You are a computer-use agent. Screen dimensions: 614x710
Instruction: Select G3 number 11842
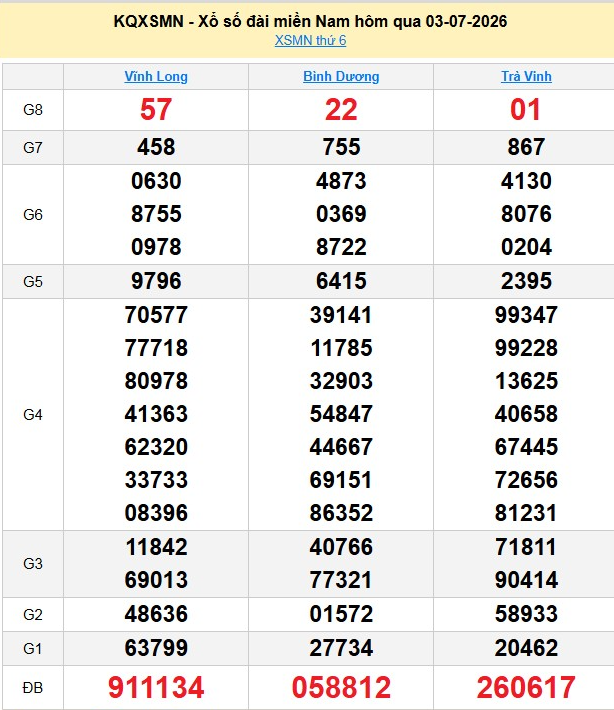[x=156, y=547]
